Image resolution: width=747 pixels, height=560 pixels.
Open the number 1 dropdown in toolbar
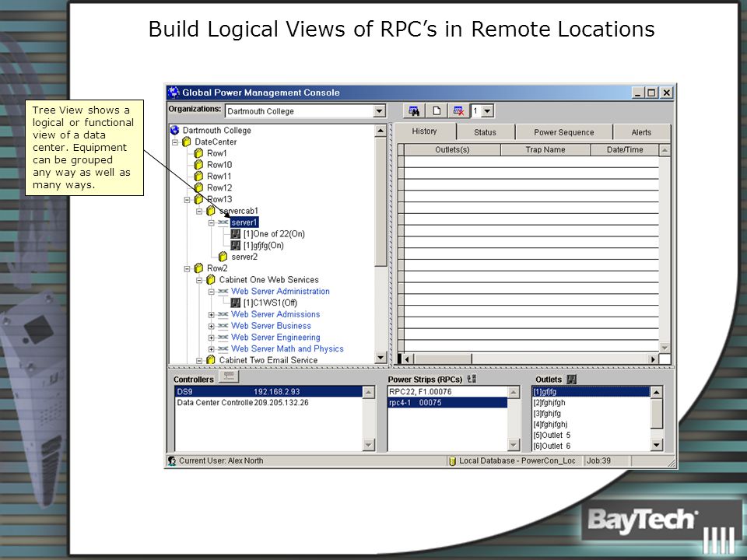(487, 111)
